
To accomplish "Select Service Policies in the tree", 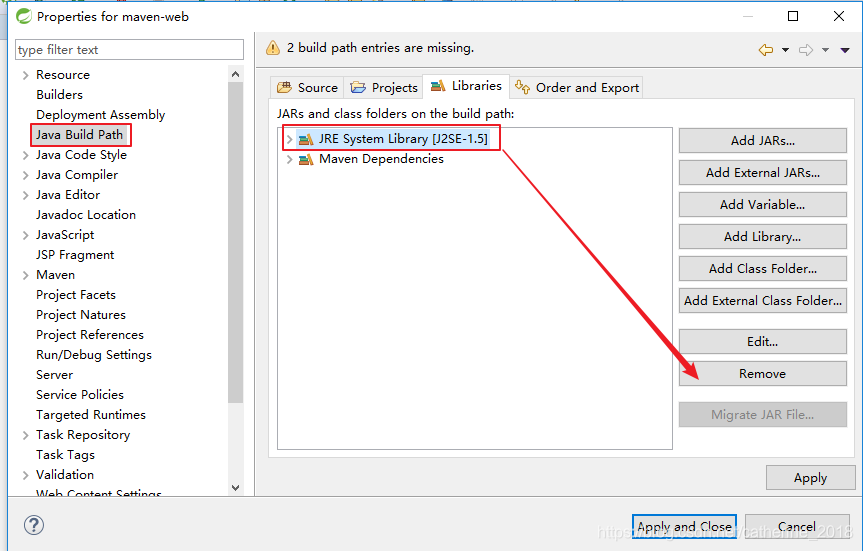I will pos(80,395).
